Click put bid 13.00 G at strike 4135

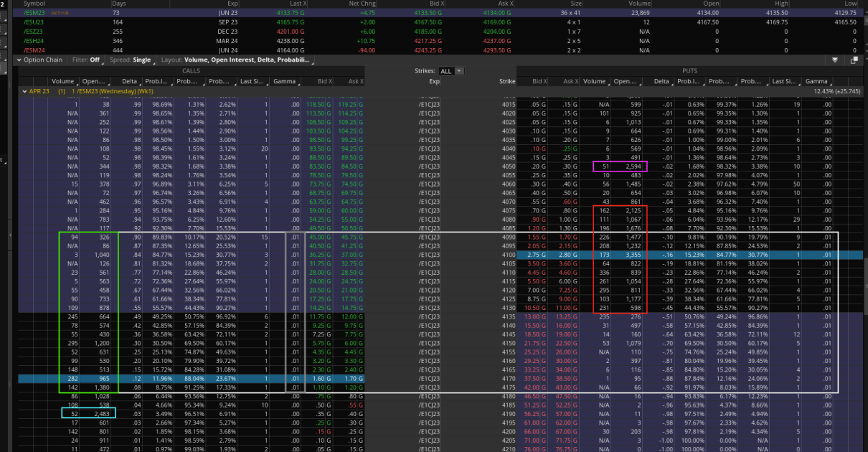(x=537, y=317)
